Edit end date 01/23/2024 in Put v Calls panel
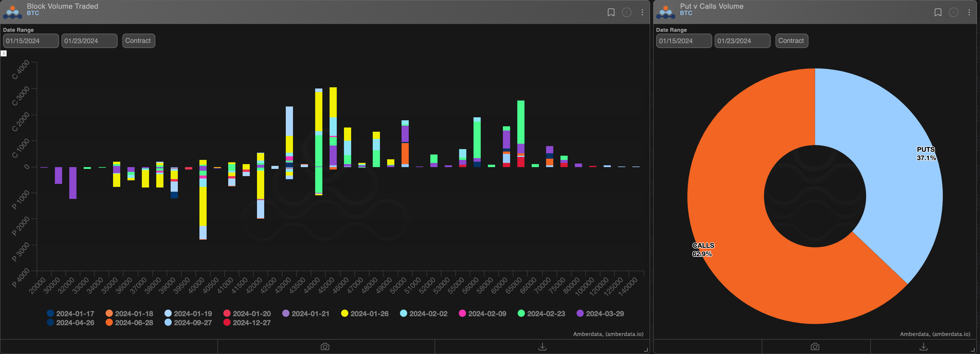Viewport: 980px width, 354px height. (x=742, y=41)
